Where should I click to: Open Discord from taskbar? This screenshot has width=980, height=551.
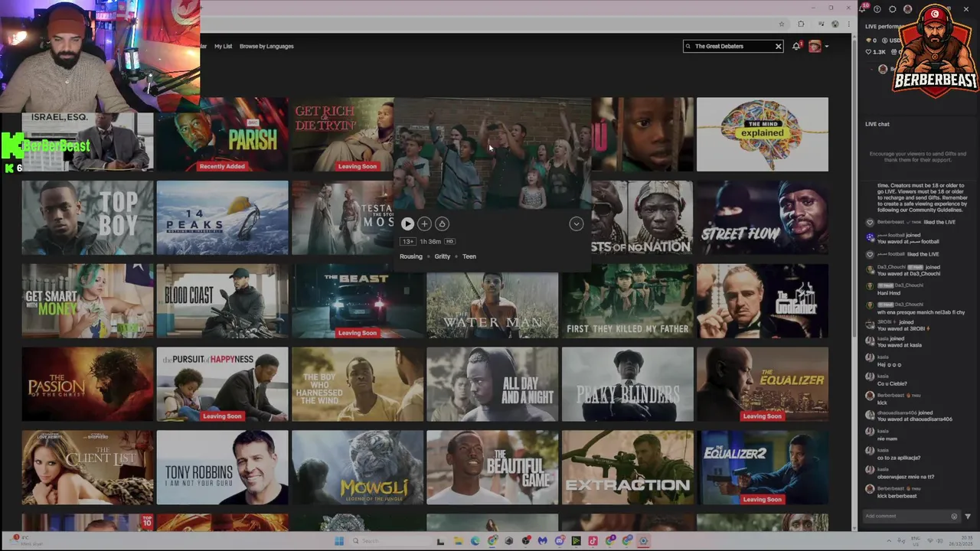click(560, 541)
